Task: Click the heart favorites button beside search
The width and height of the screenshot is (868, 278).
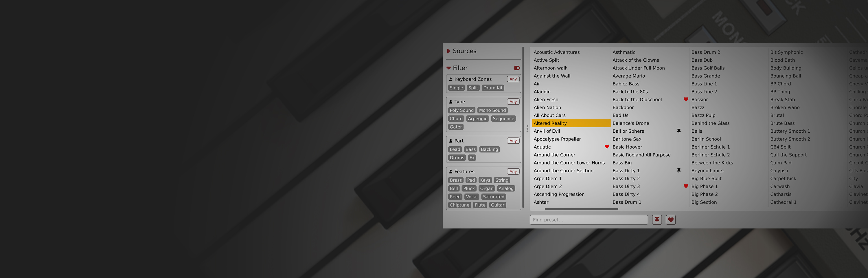Action: coord(671,220)
